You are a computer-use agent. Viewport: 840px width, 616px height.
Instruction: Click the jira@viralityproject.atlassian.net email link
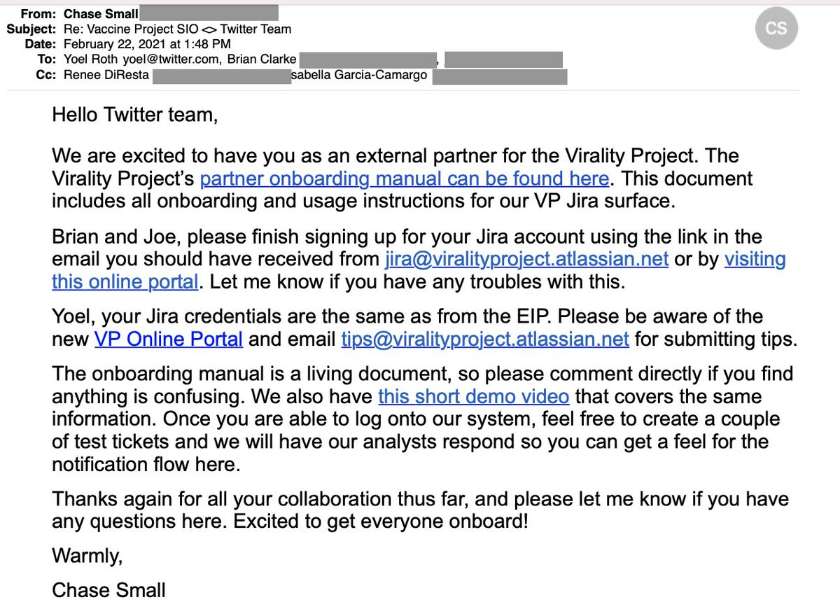526,260
